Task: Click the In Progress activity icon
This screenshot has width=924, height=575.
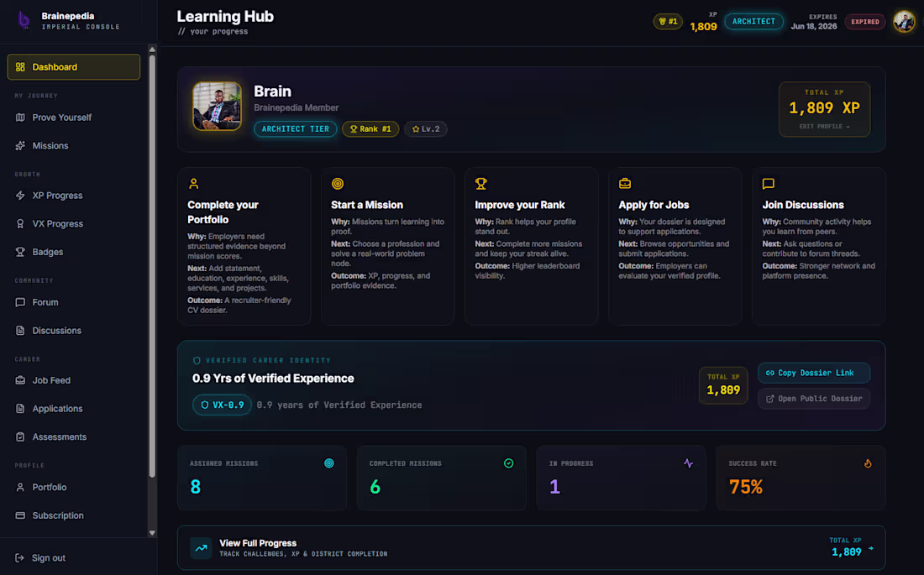Action: 688,463
